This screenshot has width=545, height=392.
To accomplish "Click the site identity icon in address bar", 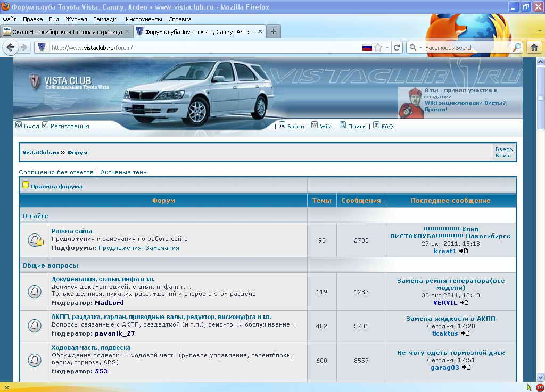I will coord(42,47).
